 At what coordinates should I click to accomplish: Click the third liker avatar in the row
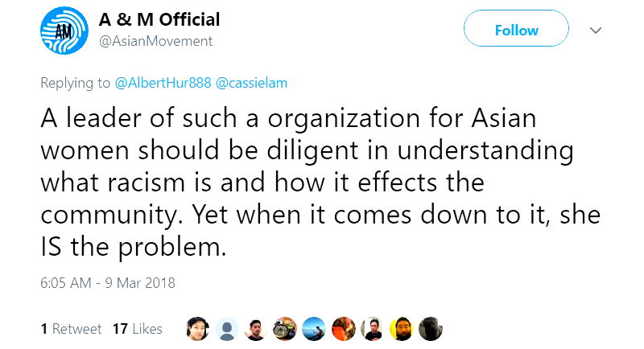pyautogui.click(x=256, y=328)
